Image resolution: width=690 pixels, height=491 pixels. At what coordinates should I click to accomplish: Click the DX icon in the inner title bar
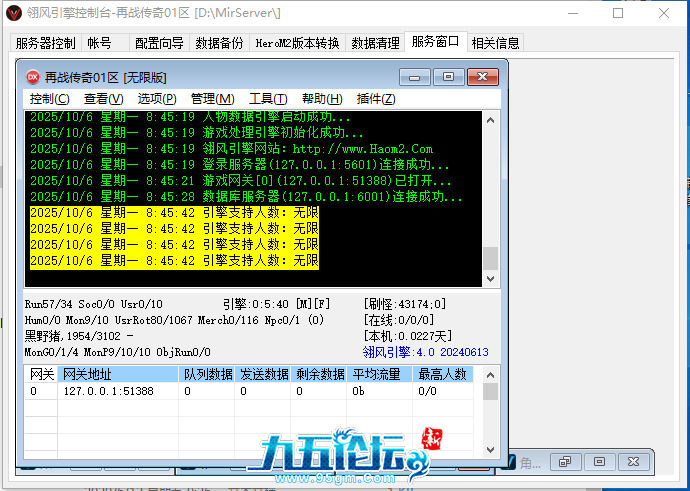coord(32,77)
